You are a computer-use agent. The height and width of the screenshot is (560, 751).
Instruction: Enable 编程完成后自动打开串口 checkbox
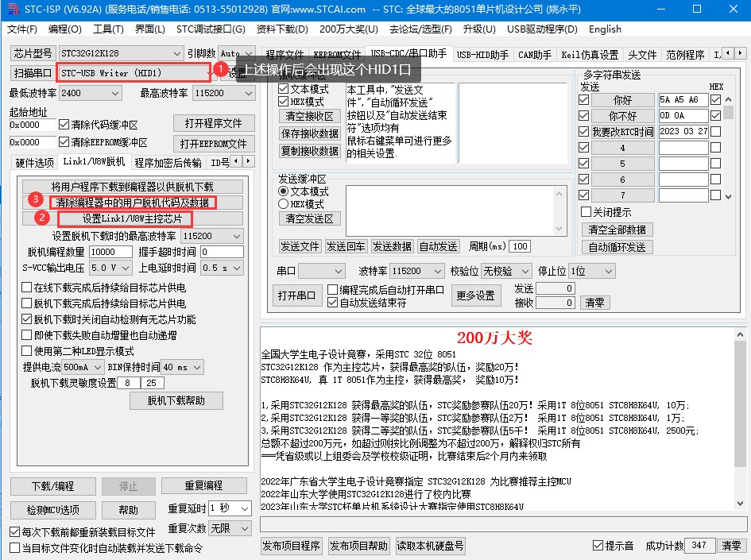click(333, 290)
